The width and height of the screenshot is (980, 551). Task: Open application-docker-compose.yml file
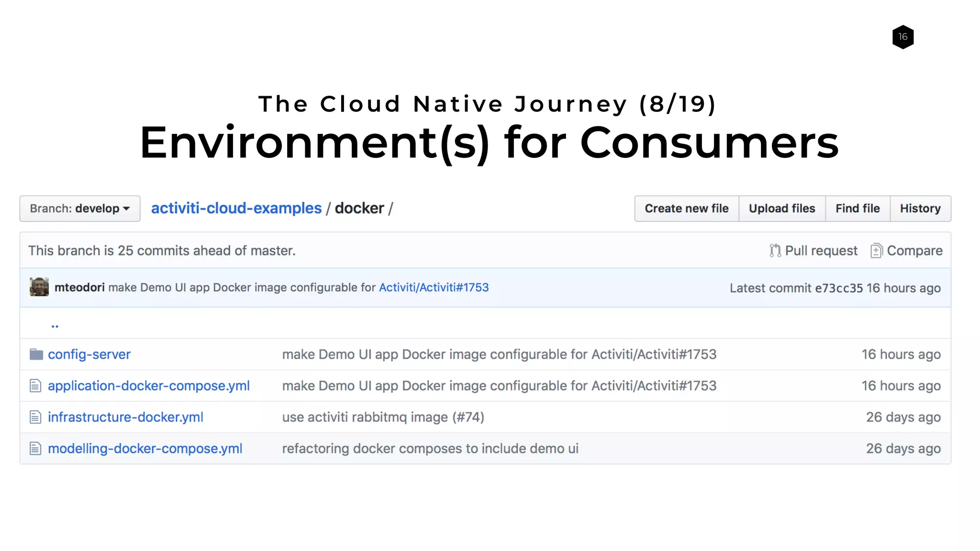149,386
